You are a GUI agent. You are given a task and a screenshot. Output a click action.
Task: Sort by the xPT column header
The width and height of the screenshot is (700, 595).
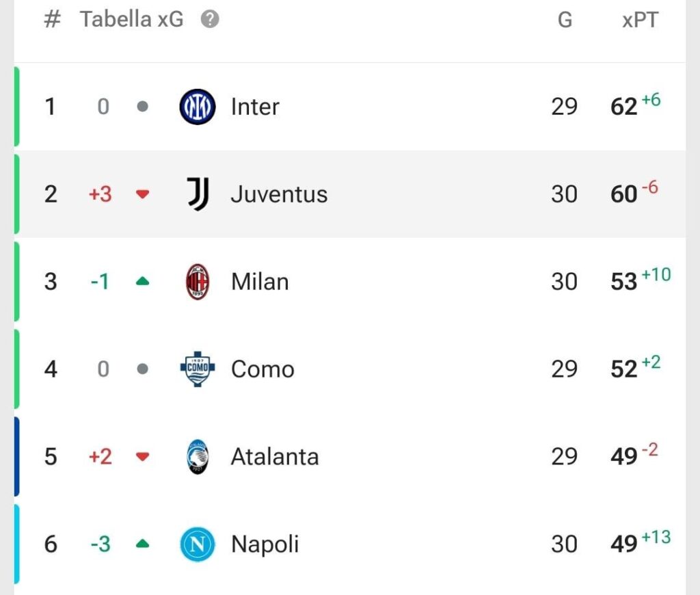[x=640, y=19]
